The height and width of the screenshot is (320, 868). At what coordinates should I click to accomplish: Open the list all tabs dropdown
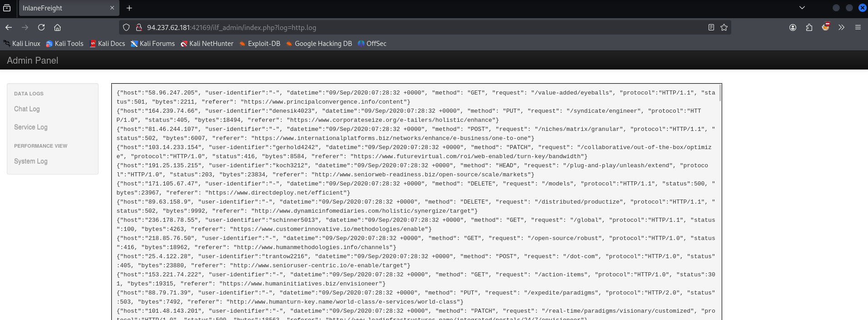tap(802, 8)
